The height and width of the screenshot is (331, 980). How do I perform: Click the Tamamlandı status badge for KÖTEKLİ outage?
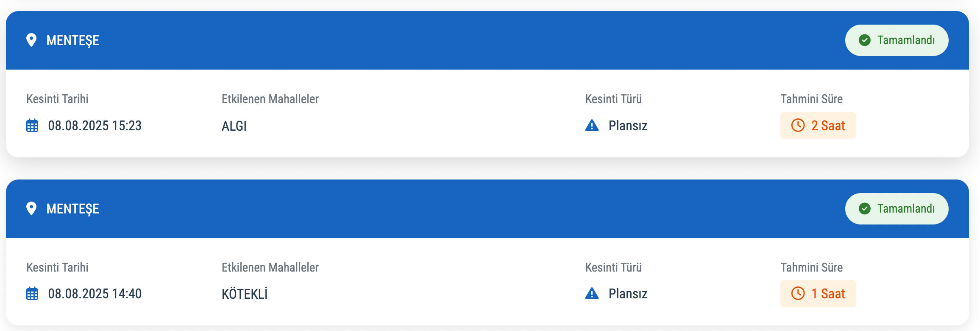click(x=896, y=209)
